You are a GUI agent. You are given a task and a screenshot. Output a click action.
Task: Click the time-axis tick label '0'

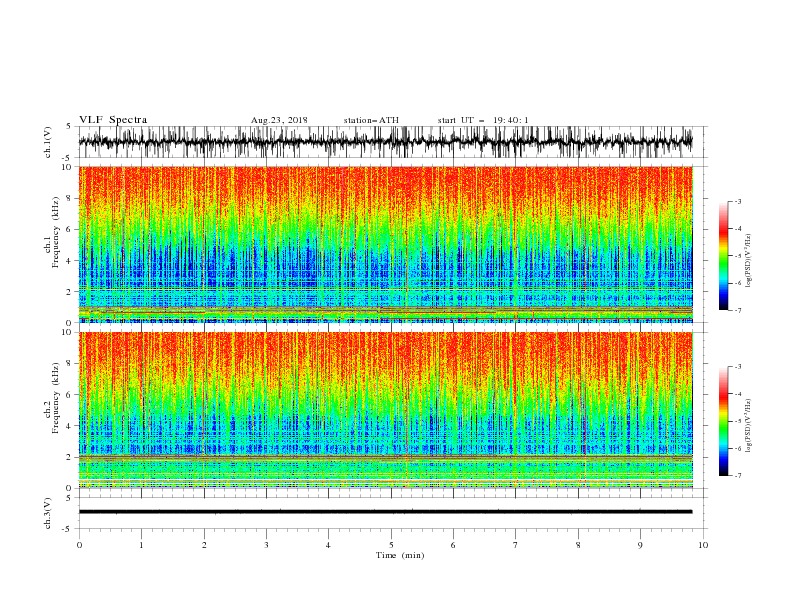point(79,545)
